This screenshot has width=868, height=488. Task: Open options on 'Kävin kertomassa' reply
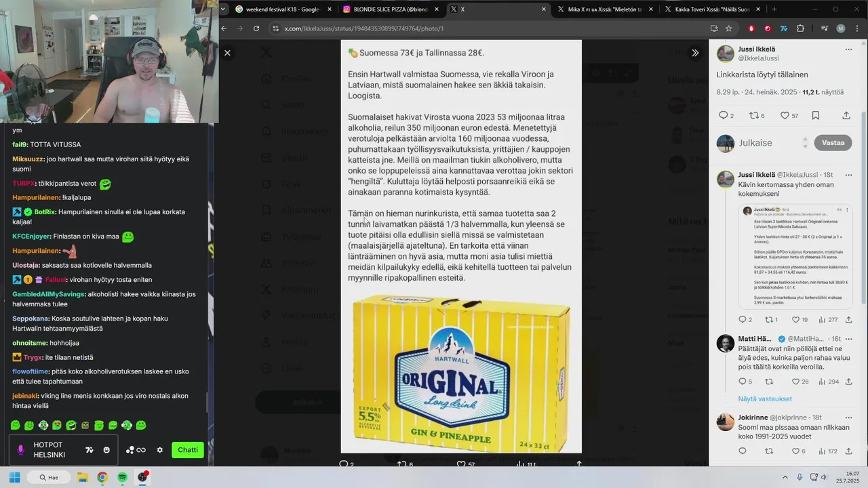click(x=848, y=175)
